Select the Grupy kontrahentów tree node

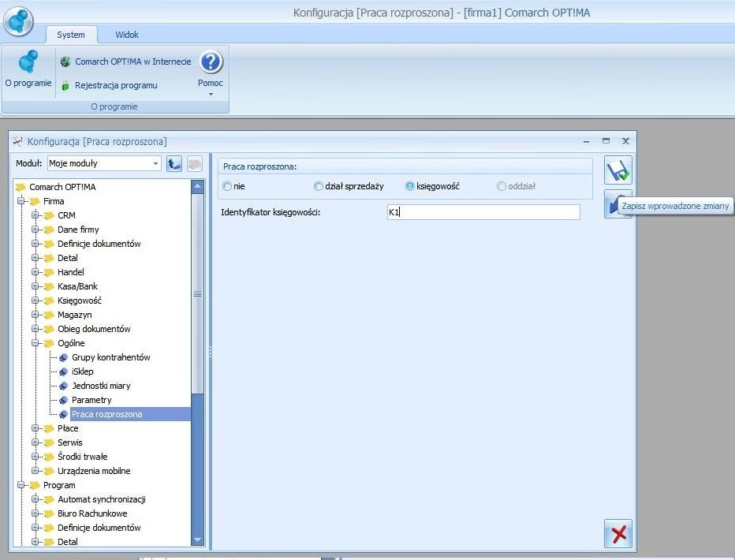tap(110, 357)
